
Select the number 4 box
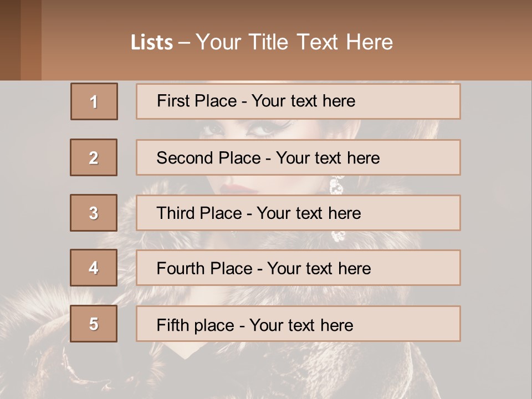coord(94,268)
